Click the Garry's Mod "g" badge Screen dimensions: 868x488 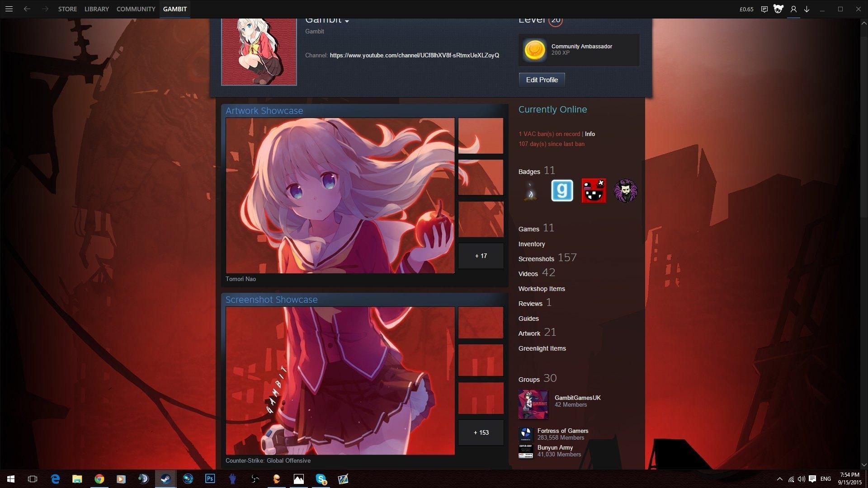[562, 191]
